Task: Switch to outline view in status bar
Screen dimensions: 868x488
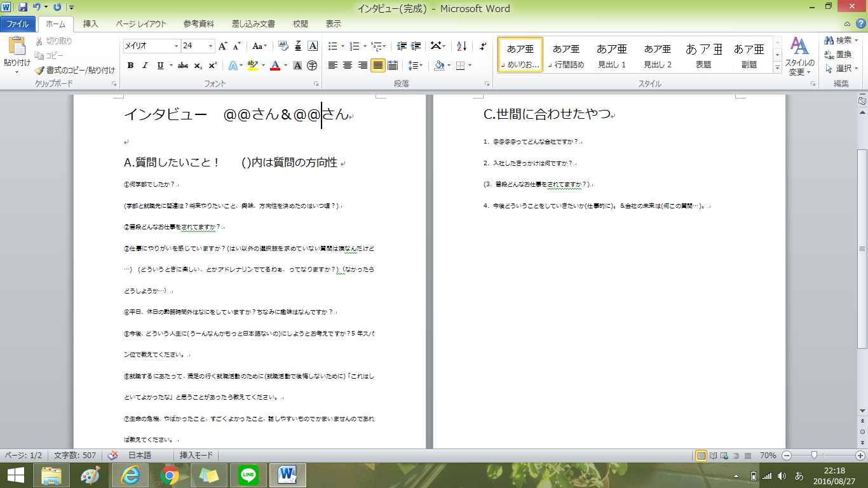Action: (737, 456)
